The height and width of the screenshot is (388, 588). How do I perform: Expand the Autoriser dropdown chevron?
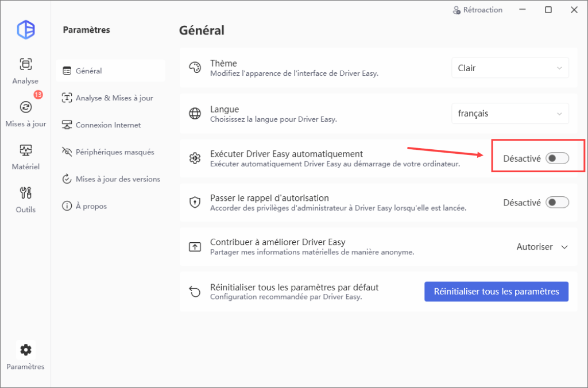pos(564,247)
